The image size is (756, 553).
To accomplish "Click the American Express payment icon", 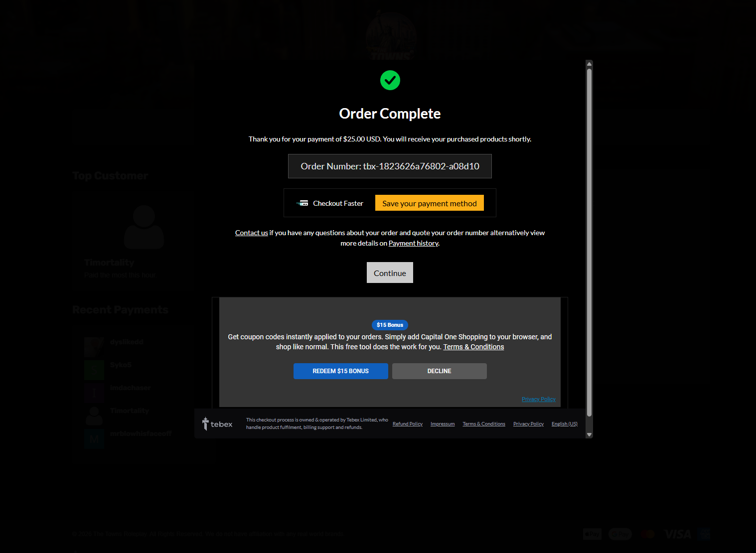I will click(x=704, y=534).
